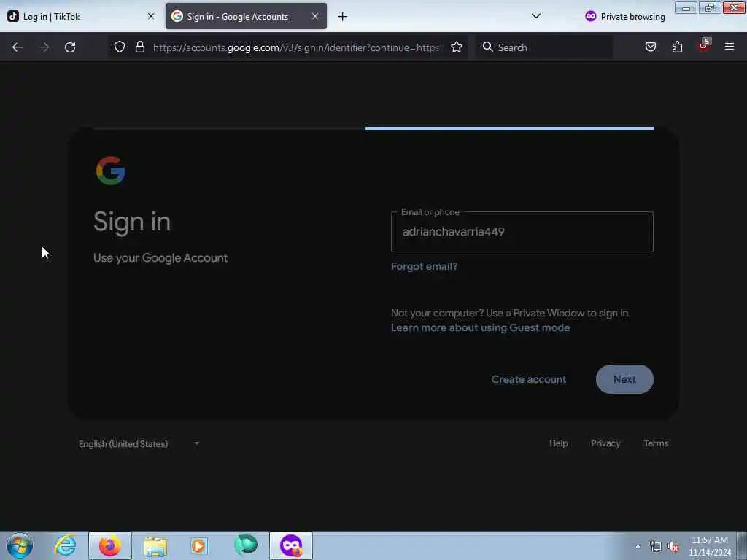Click the Next button

[x=624, y=379]
